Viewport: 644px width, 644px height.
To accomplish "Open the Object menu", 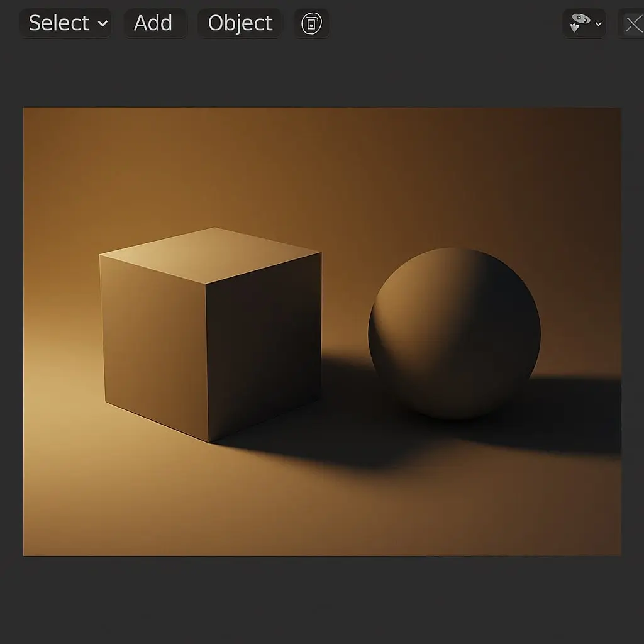I will [x=240, y=23].
